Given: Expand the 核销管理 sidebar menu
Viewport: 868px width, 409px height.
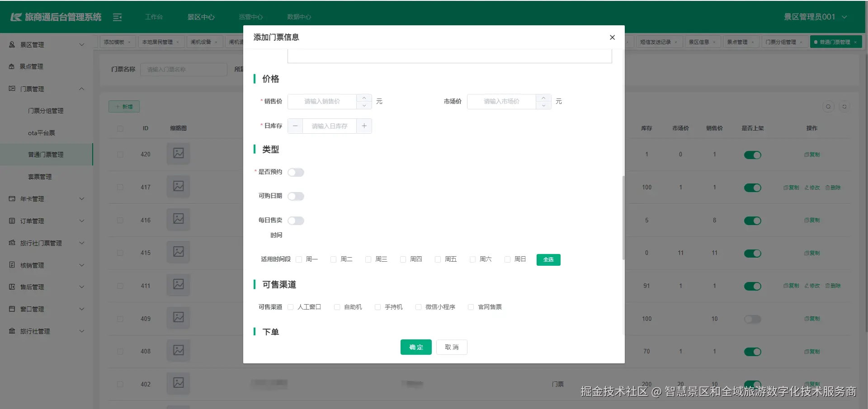Looking at the screenshot, I should [47, 265].
